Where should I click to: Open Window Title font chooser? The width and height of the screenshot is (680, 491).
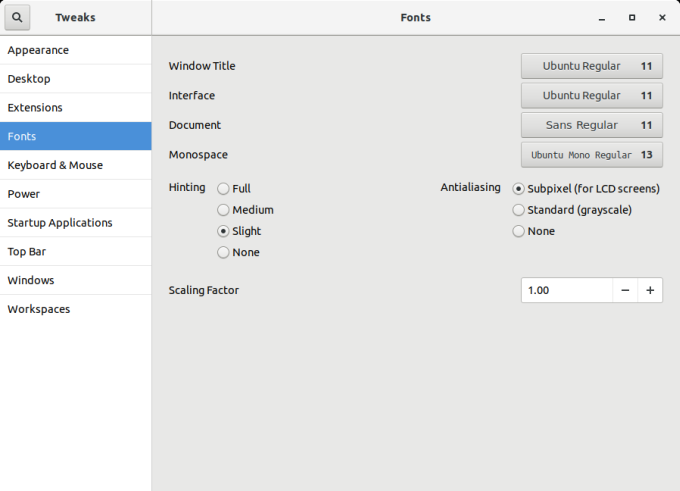(x=591, y=66)
